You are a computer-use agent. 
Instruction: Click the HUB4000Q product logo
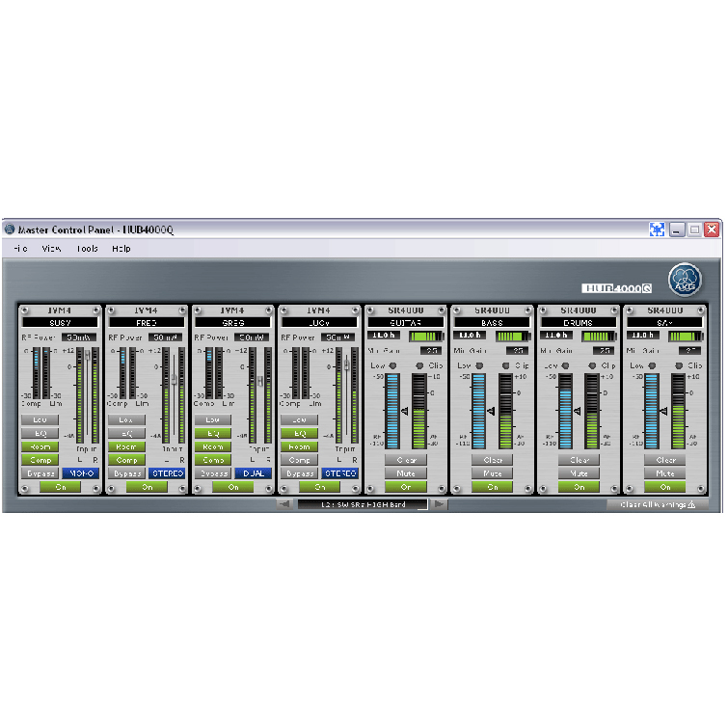[616, 288]
